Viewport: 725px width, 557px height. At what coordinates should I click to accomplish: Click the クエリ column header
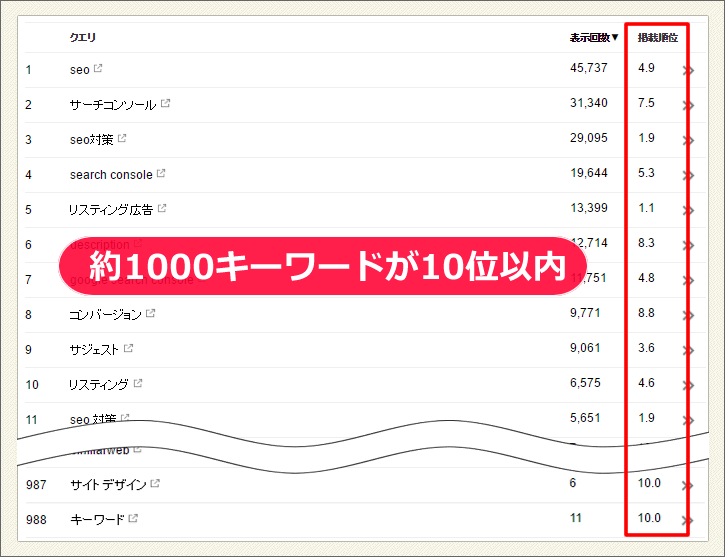pyautogui.click(x=83, y=37)
